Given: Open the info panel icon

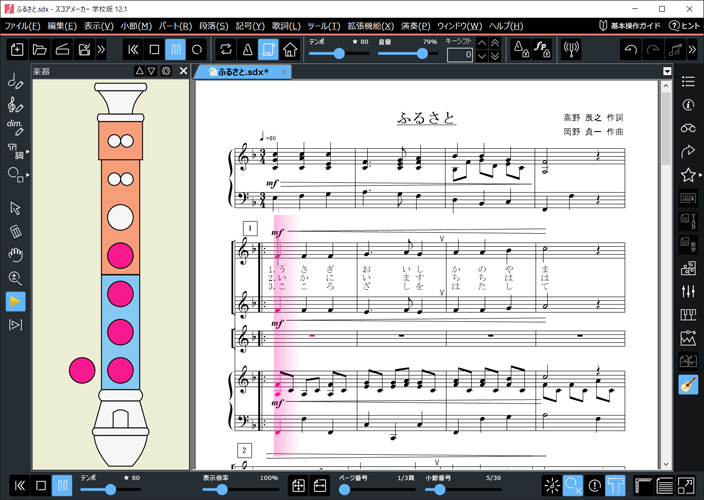Looking at the screenshot, I should pos(688,105).
